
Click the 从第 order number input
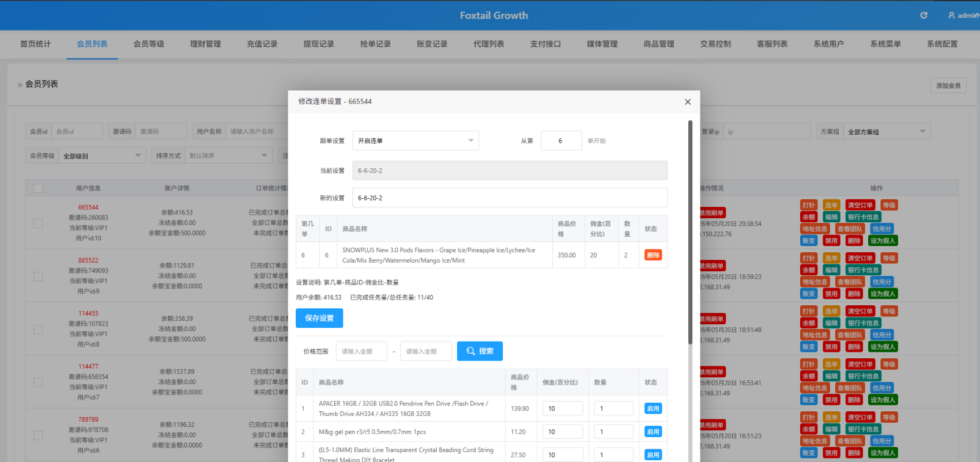pyautogui.click(x=561, y=141)
